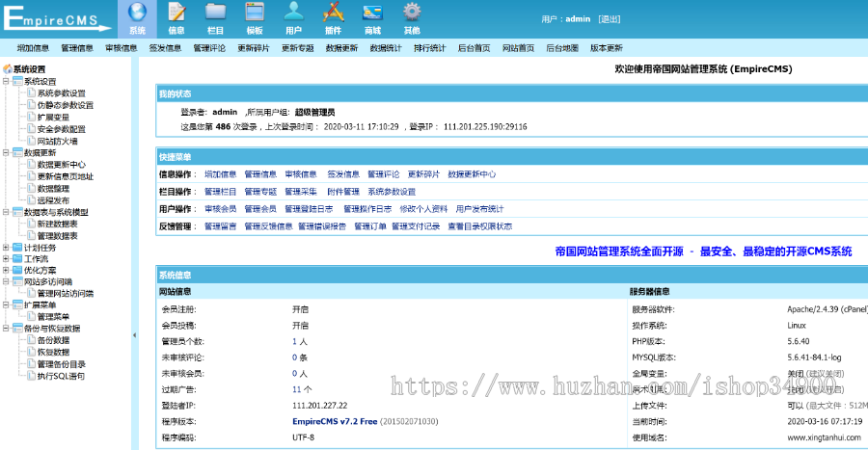Screen dimensions: 868x450
Task: Open 更新专题 in the submenu bar
Action: pyautogui.click(x=298, y=48)
